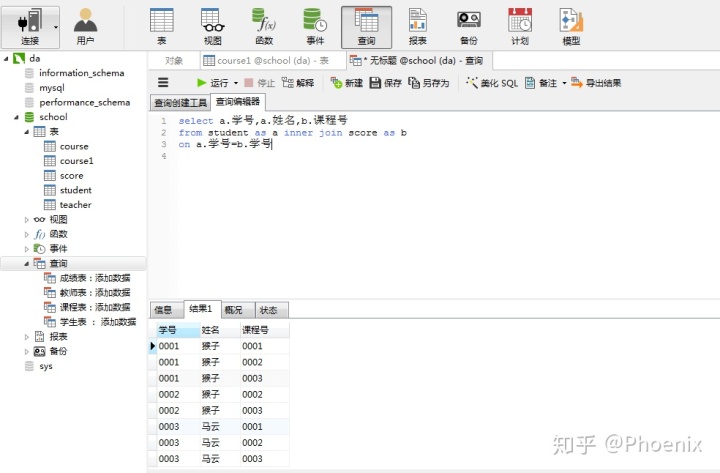Open the 模型 (Model) section

tap(571, 27)
